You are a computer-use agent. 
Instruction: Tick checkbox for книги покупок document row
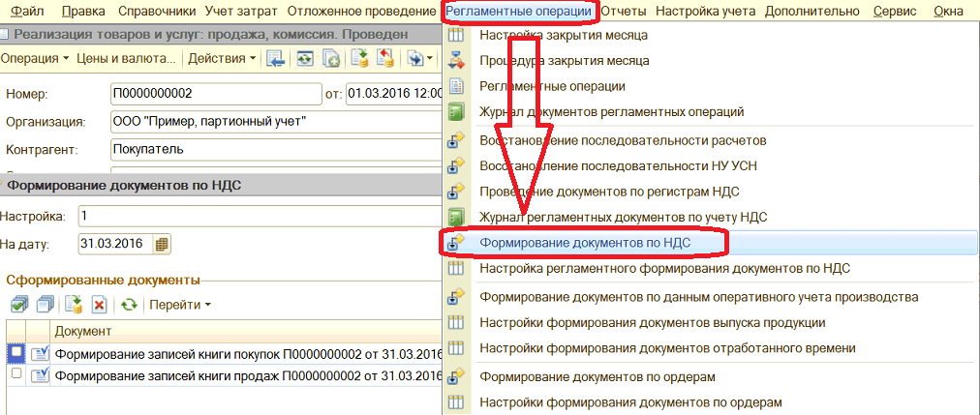(x=15, y=352)
